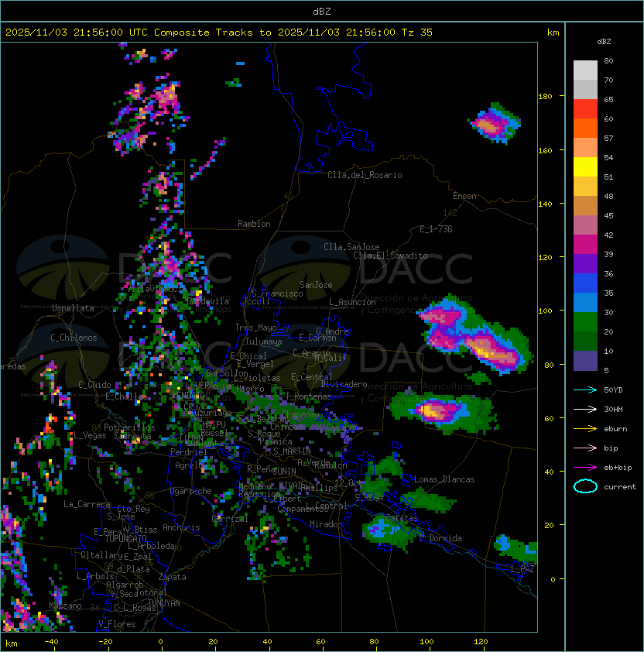Click the E_1-736 map label

(436, 229)
